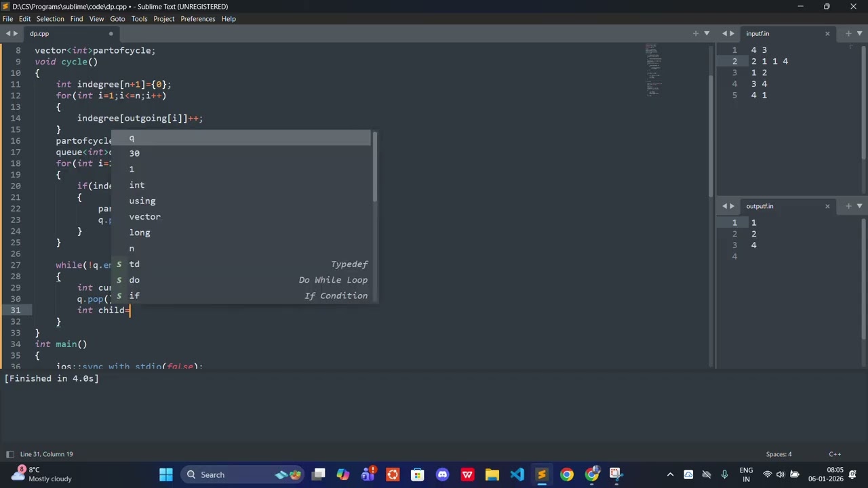868x488 pixels.
Task: Open the File menu
Action: pos(8,19)
